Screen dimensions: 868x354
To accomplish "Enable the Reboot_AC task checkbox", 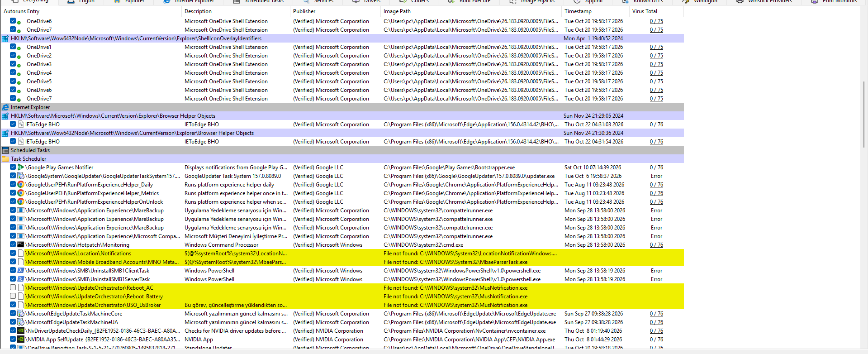I will 13,287.
